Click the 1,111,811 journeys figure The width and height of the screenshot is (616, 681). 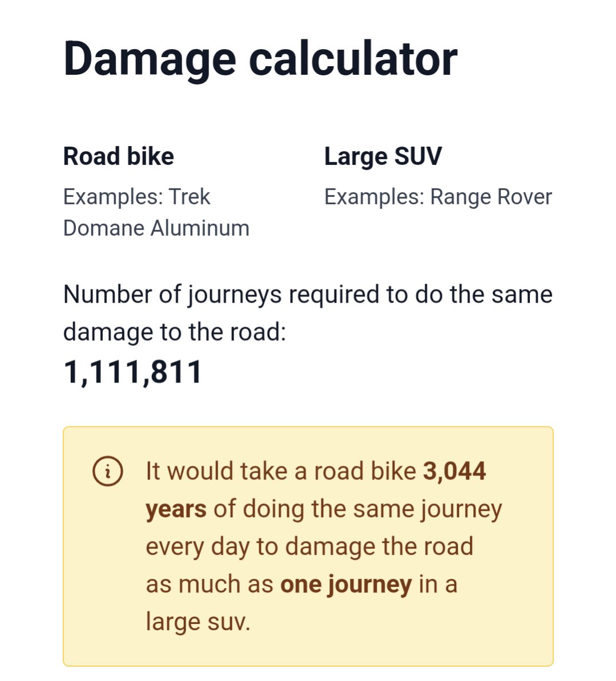point(133,372)
